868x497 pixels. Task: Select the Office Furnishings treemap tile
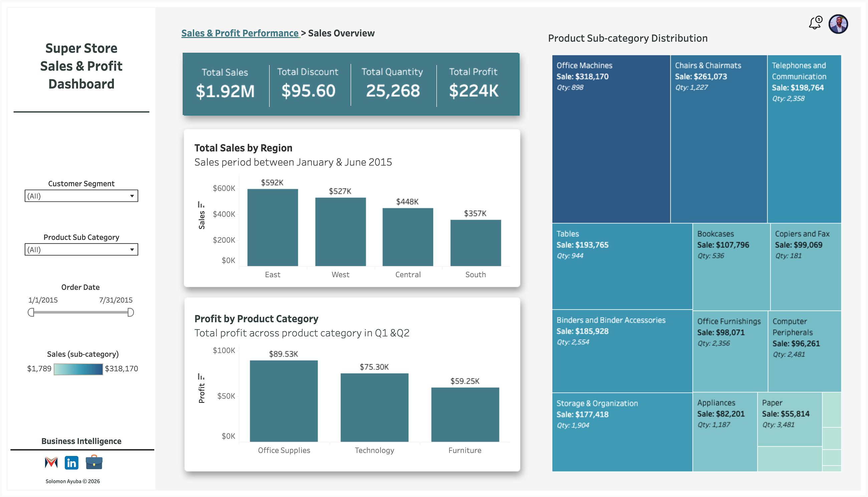point(730,351)
